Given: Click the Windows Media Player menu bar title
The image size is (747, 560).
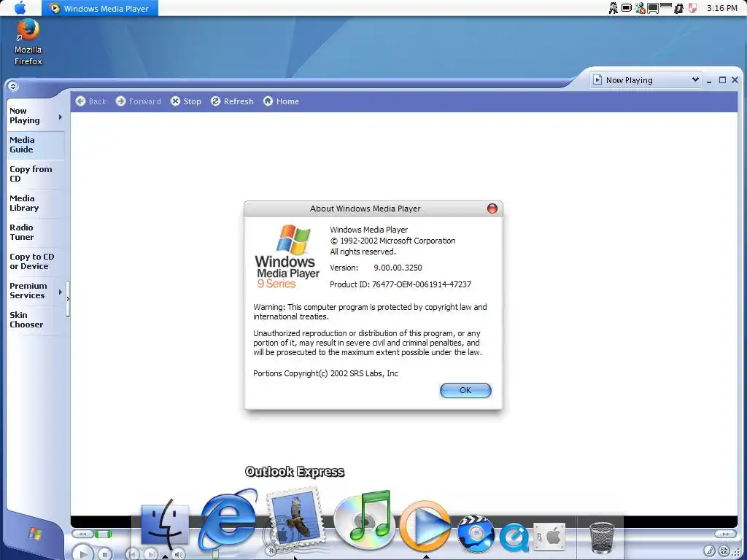Looking at the screenshot, I should [x=100, y=8].
